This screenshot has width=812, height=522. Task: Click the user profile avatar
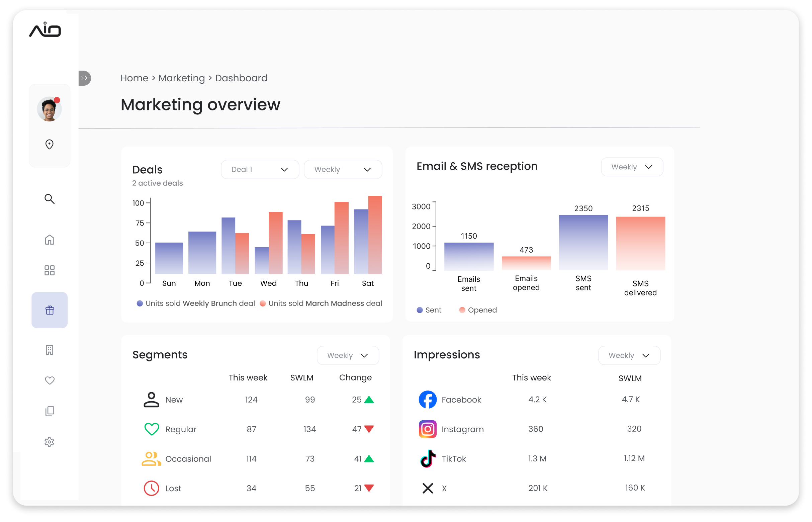pyautogui.click(x=50, y=109)
